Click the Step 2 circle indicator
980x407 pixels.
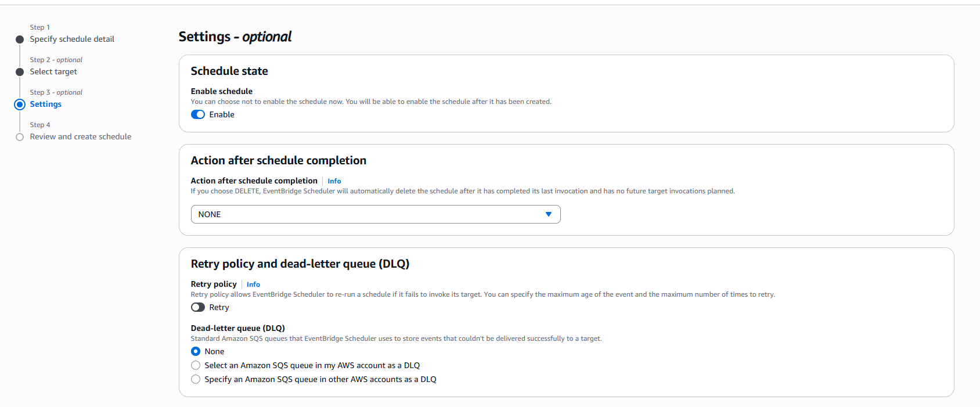[20, 72]
